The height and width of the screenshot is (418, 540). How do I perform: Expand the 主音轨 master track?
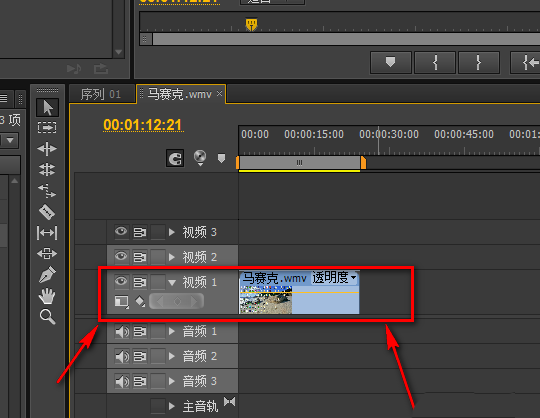coord(172,406)
